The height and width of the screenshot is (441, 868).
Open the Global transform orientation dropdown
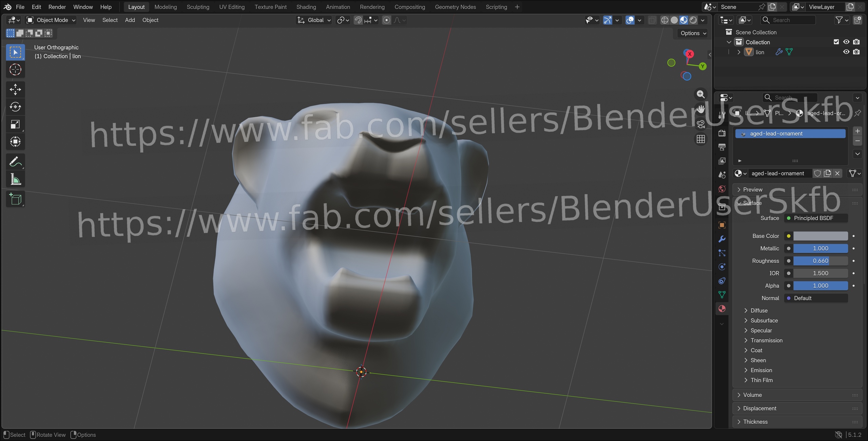(314, 20)
